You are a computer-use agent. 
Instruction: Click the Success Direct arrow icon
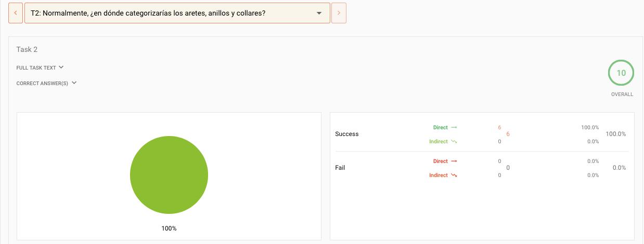454,127
